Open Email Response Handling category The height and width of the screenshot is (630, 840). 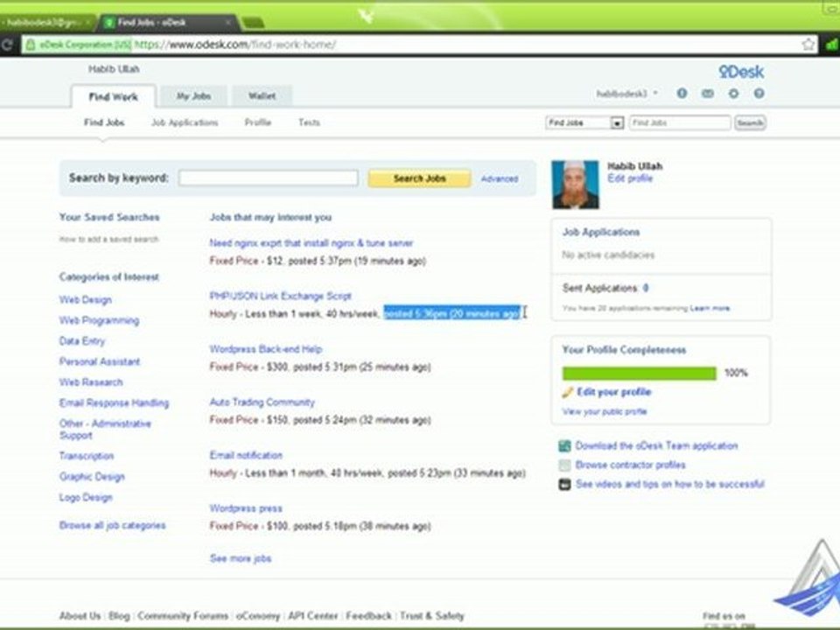click(114, 402)
